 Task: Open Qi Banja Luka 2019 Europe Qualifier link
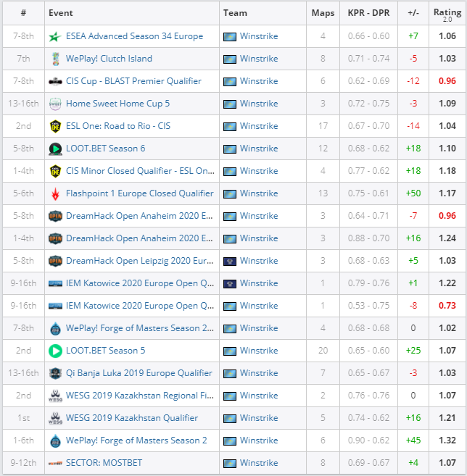pos(139,373)
